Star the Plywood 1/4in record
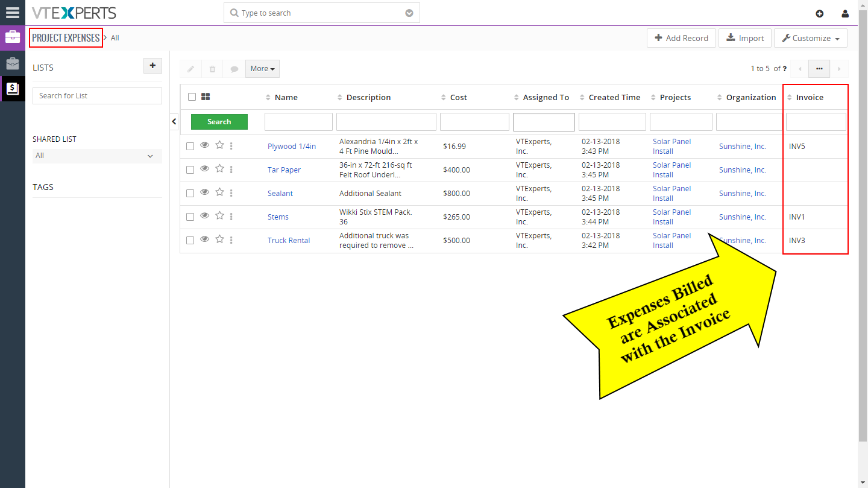 [x=219, y=145]
